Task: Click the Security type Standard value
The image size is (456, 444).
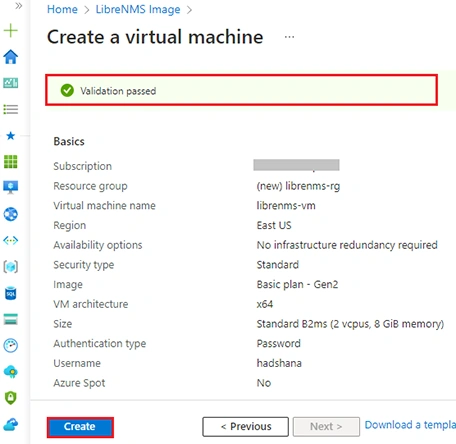Action: 278,265
